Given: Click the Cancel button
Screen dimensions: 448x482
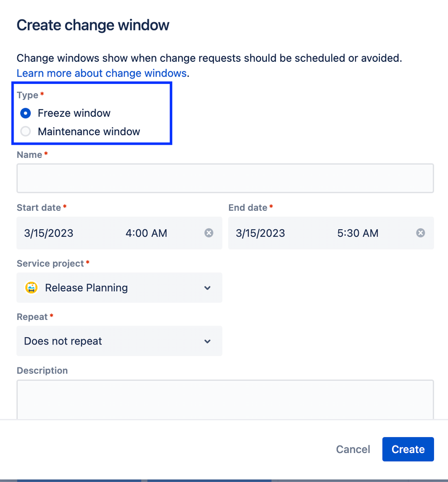Looking at the screenshot, I should pyautogui.click(x=353, y=449).
